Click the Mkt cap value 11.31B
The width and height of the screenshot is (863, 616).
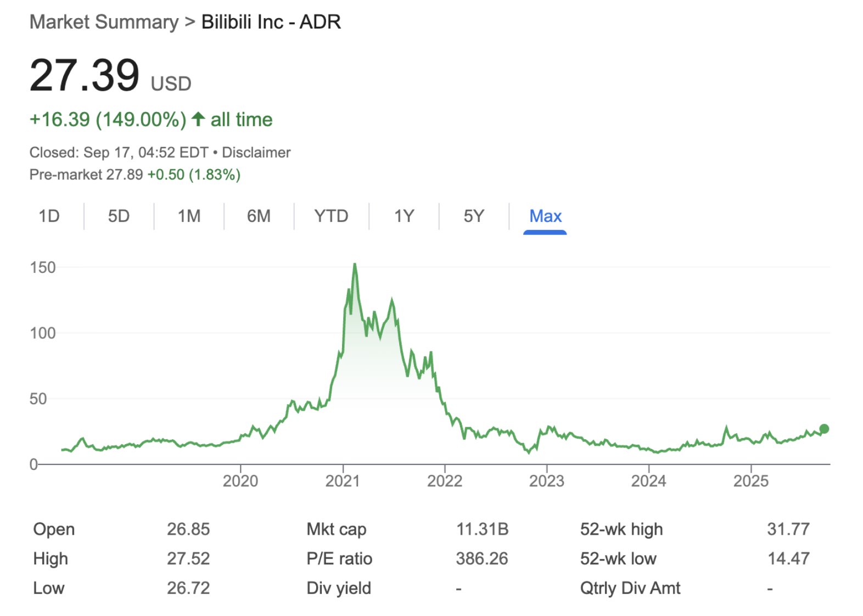point(482,529)
